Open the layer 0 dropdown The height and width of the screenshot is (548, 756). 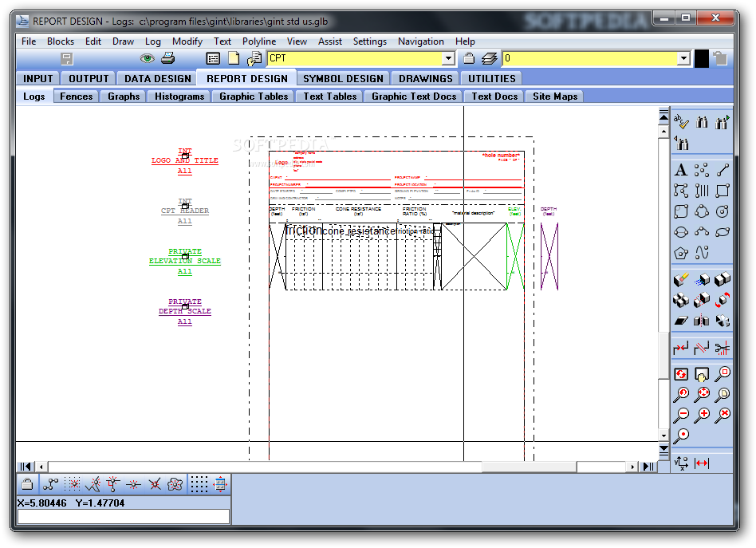pos(683,58)
